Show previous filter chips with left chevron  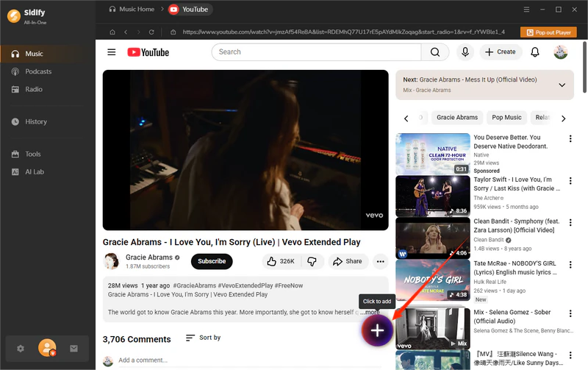(x=406, y=118)
